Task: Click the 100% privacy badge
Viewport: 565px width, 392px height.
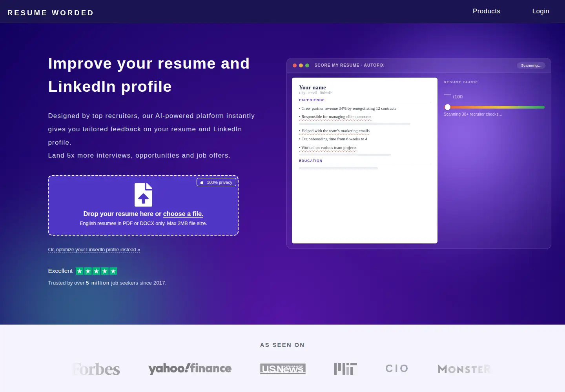Action: click(216, 182)
